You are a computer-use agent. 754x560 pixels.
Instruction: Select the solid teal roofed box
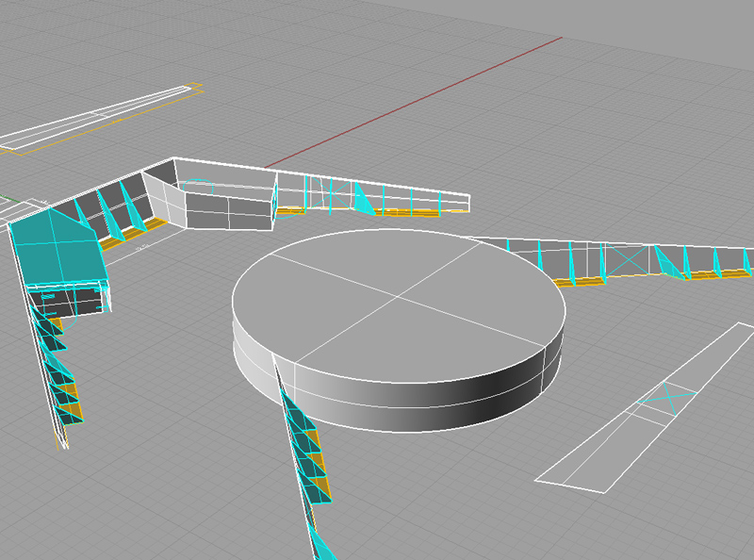pos(57,248)
